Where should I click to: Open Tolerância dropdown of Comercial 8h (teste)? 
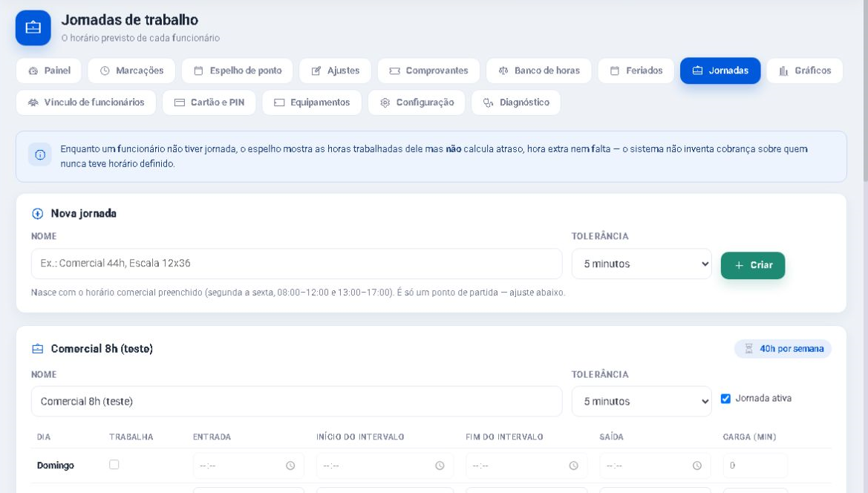(642, 401)
